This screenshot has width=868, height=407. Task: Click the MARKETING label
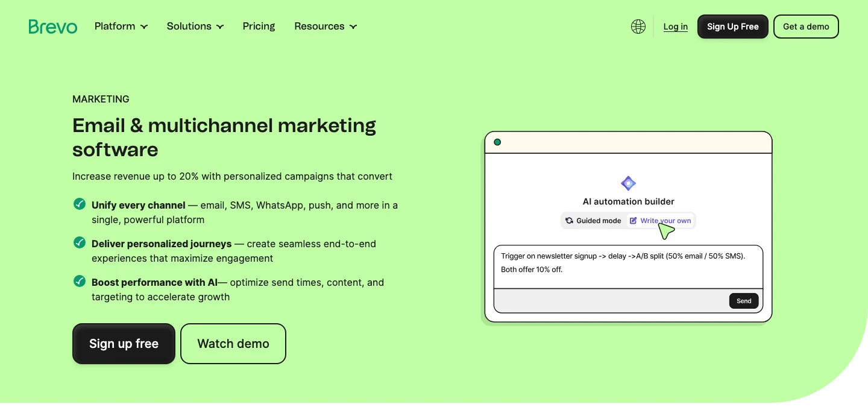pyautogui.click(x=101, y=99)
